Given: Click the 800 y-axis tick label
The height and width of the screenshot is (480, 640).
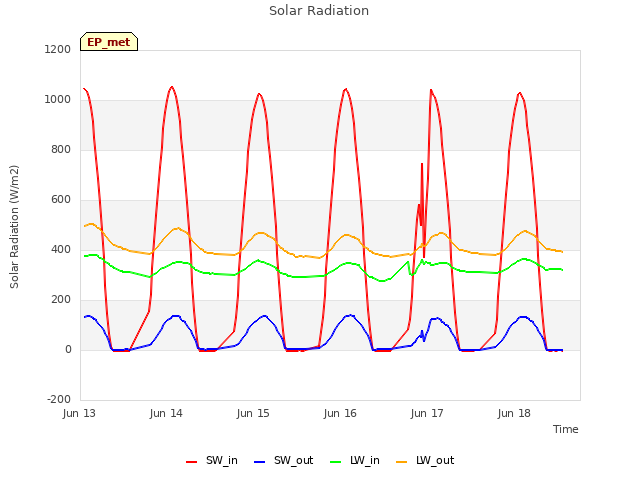Looking at the screenshot, I should click(61, 149).
